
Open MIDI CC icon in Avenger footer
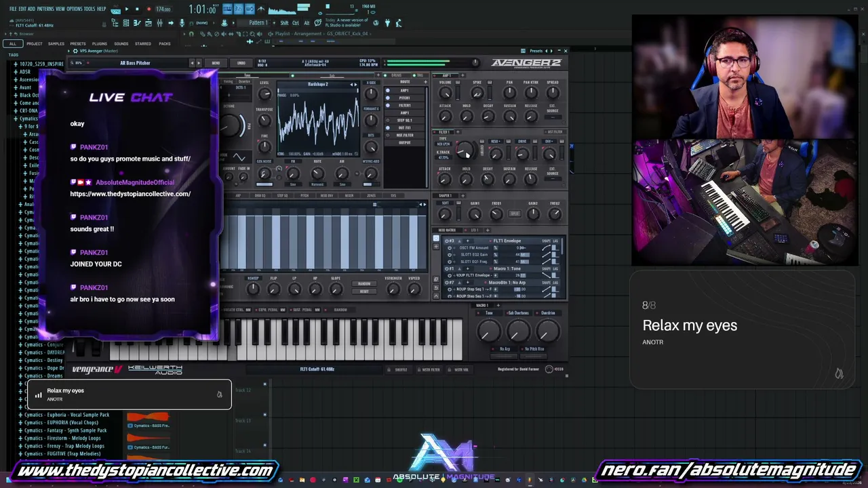(x=549, y=369)
